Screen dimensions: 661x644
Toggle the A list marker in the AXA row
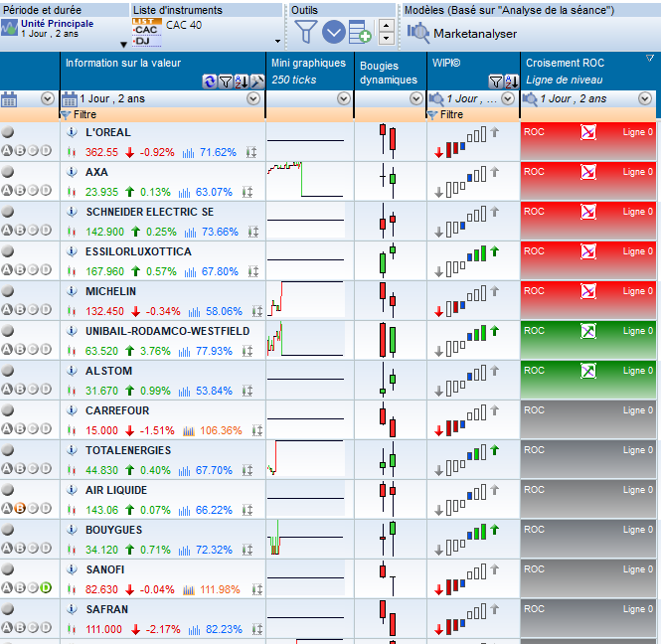click(7, 191)
